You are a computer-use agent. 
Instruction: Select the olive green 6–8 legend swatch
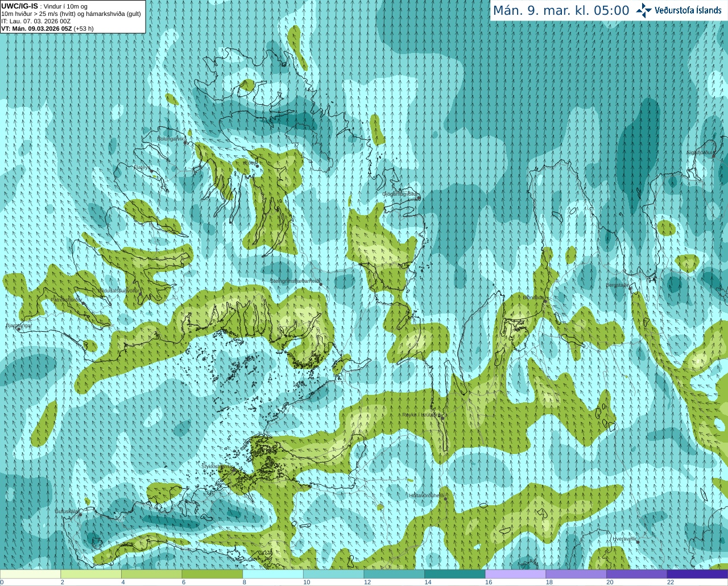212,574
